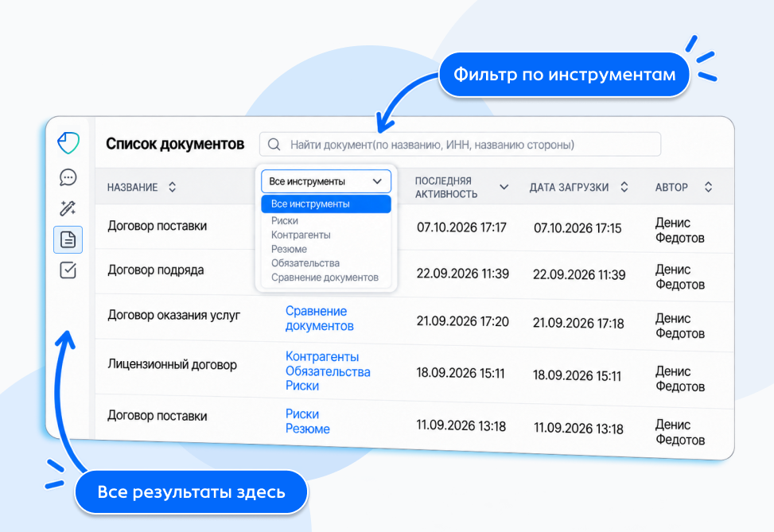The image size is (774, 532).
Task: Select Все инструменты highlighted option
Action: point(326,204)
